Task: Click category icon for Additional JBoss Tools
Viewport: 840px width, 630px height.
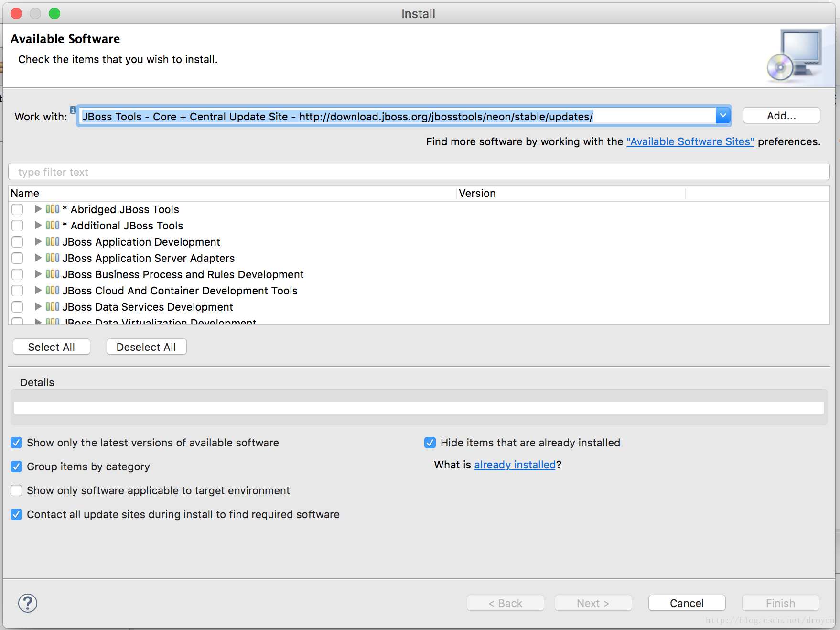Action: pyautogui.click(x=53, y=225)
